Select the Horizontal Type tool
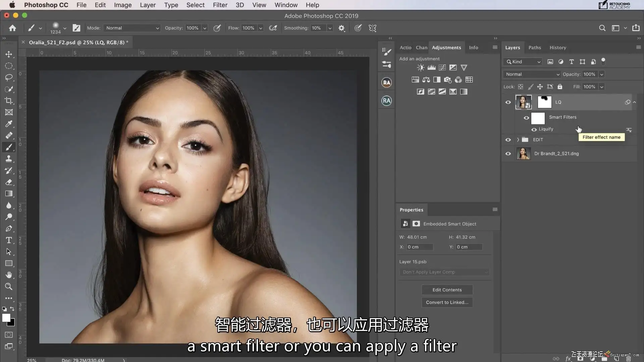Viewport: 644px width, 362px height. coord(9,240)
